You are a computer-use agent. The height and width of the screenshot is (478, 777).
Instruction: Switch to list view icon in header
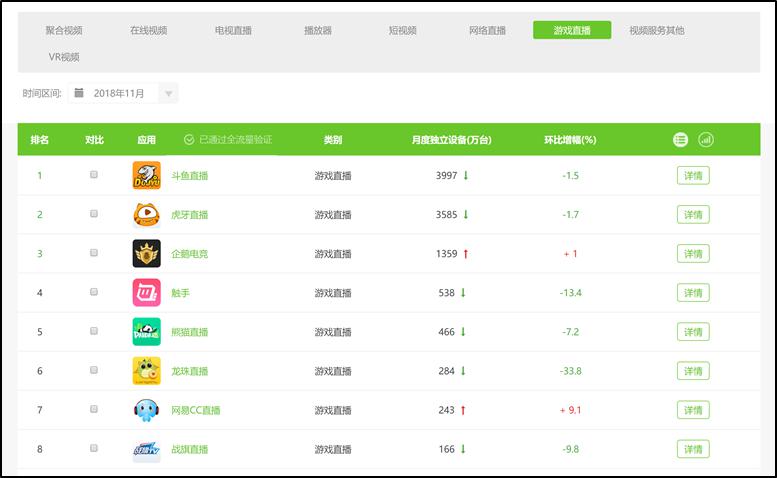tap(680, 140)
